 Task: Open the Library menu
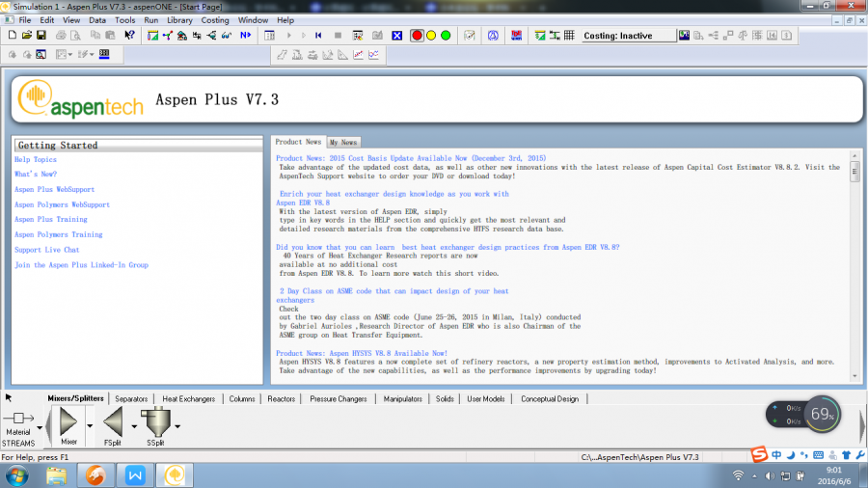(179, 20)
